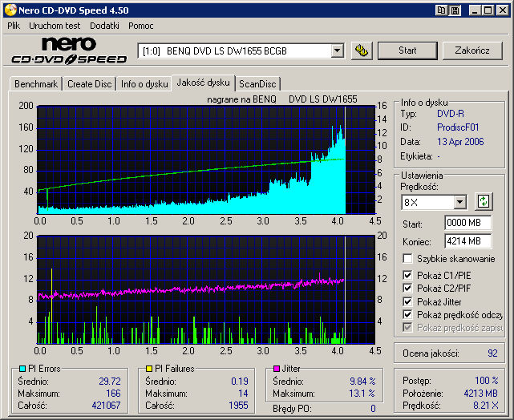Click the Położenie value 4213 MB
The height and width of the screenshot is (420, 514).
pos(480,393)
